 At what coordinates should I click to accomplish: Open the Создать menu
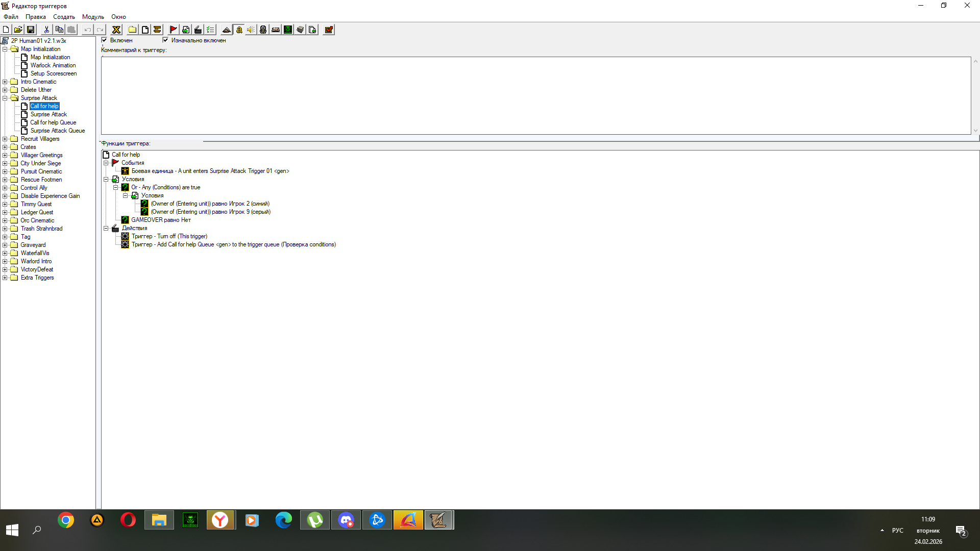[64, 17]
